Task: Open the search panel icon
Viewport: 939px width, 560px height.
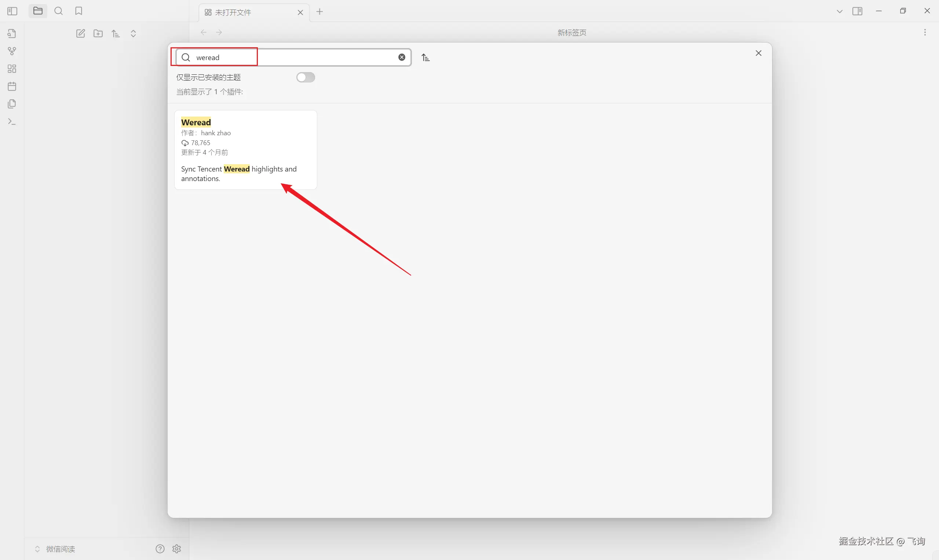Action: 59,11
